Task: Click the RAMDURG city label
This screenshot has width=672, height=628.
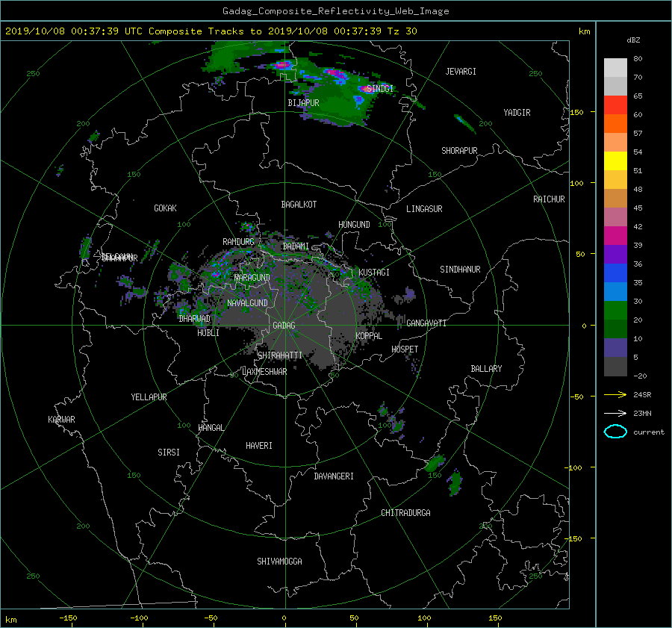Action: pos(238,242)
